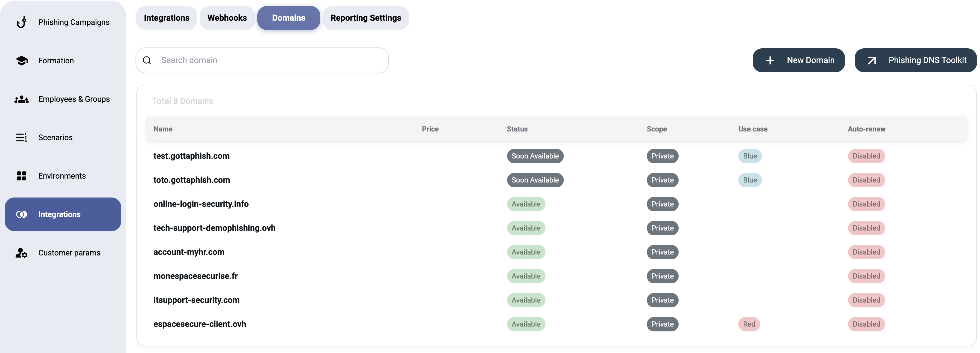Click the Scope column header
Screen dimensions: 980x353
tap(657, 129)
